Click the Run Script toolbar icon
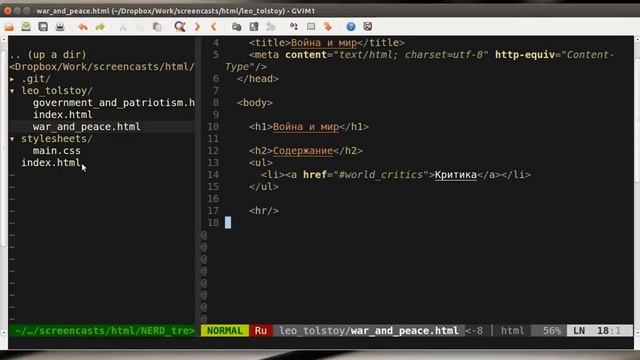Viewport: 640px width, 360px height. coord(271,27)
